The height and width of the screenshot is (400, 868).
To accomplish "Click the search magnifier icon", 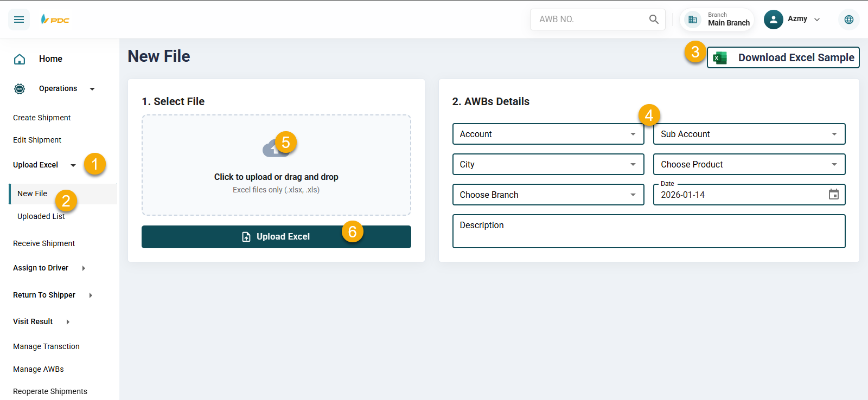I will tap(654, 20).
